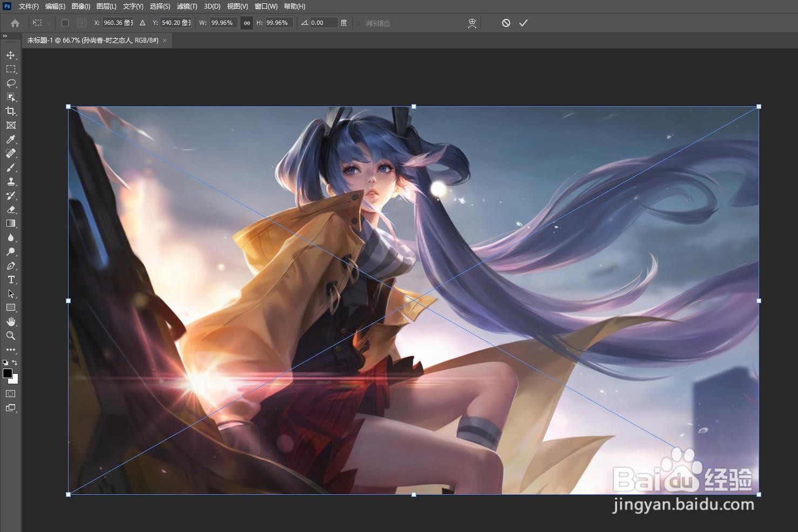Select the Dodge tool
The height and width of the screenshot is (532, 798).
pyautogui.click(x=11, y=251)
